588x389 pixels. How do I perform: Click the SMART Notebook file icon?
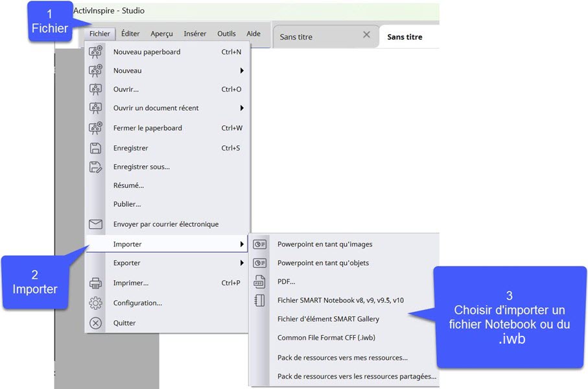(259, 300)
